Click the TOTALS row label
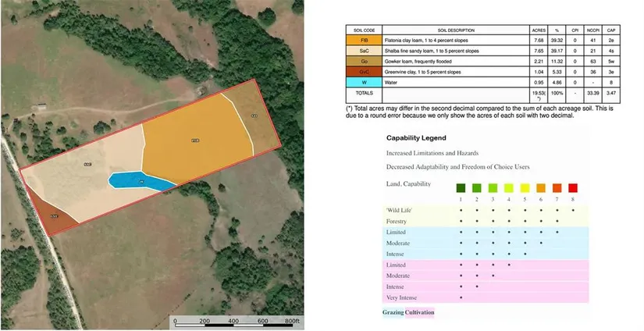This screenshot has height=331, width=644. click(365, 92)
